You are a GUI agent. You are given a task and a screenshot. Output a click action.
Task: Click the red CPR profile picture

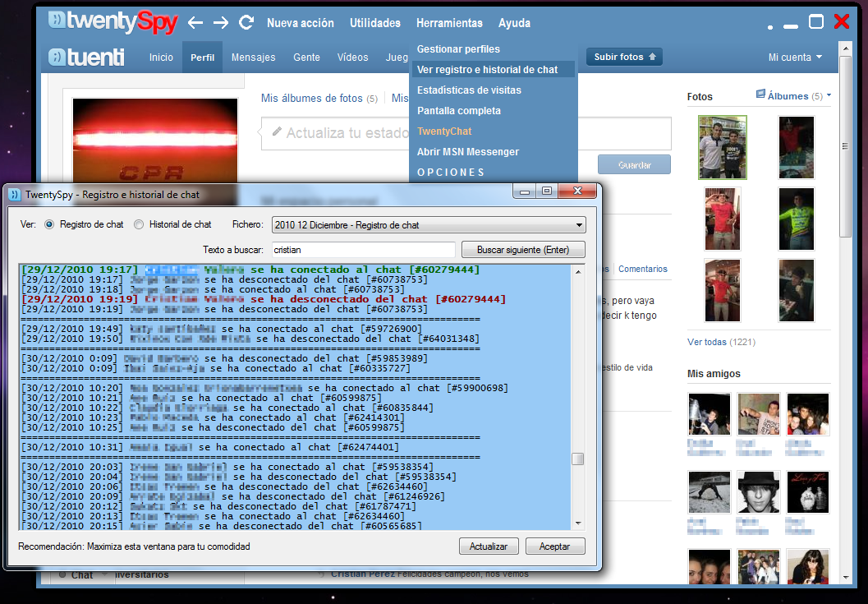click(x=155, y=141)
